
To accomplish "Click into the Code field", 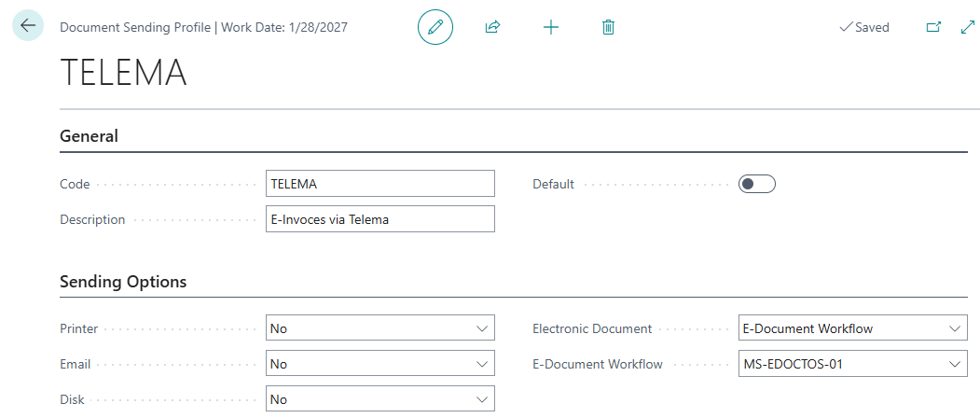I will click(x=380, y=184).
